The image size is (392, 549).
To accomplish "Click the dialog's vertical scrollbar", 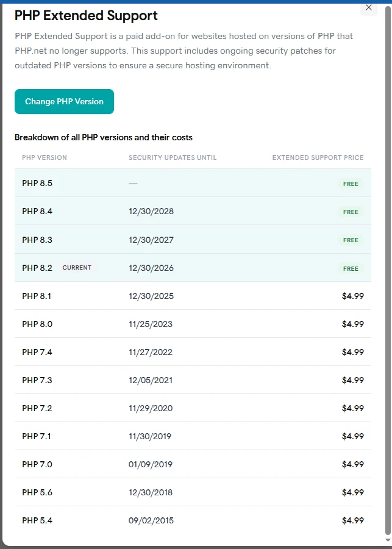I will click(x=388, y=273).
